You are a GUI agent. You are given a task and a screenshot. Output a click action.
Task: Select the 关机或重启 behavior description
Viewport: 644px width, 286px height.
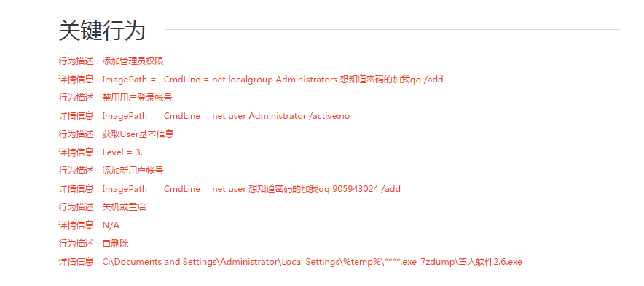pyautogui.click(x=102, y=207)
